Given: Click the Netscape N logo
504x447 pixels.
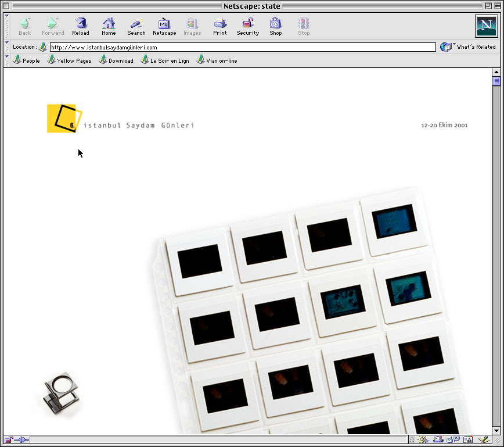Looking at the screenshot, I should (487, 26).
